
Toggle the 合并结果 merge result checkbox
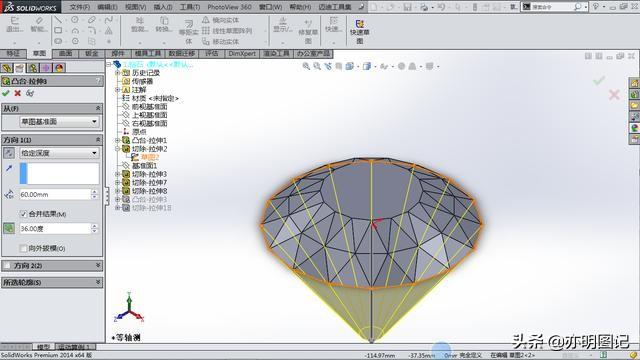pyautogui.click(x=23, y=214)
